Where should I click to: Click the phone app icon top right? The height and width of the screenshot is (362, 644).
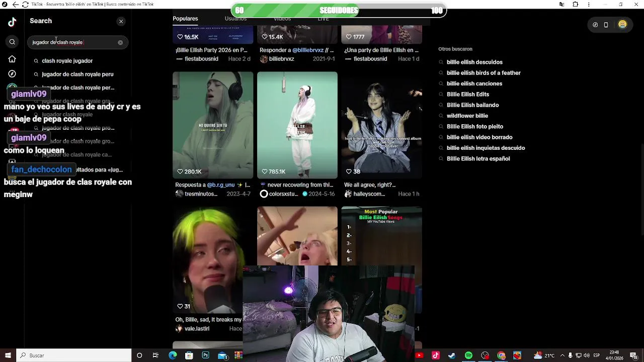pyautogui.click(x=606, y=25)
